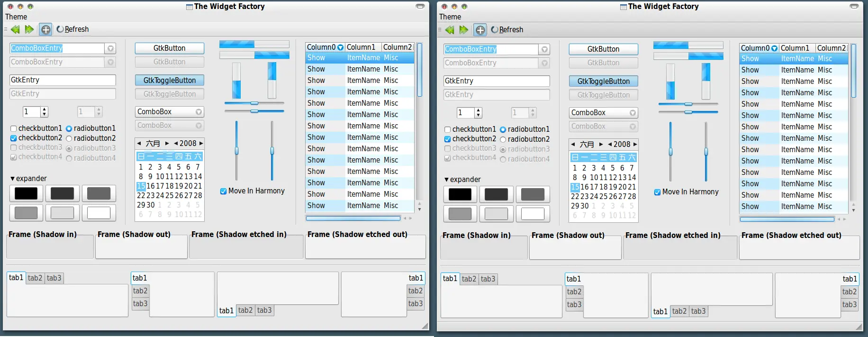868x337 pixels.
Task: Select radiobutton2 in the left window
Action: [x=69, y=138]
